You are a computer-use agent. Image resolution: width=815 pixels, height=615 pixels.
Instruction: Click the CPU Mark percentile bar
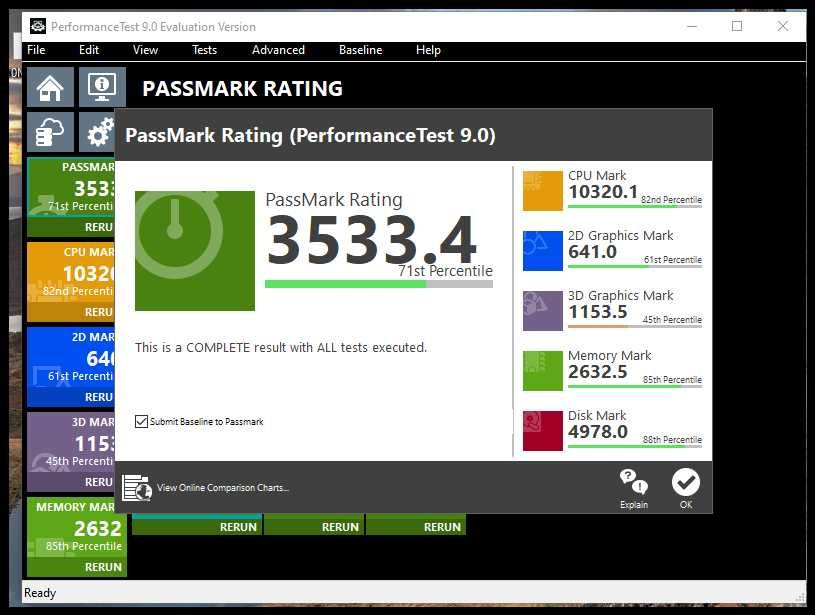pos(635,206)
